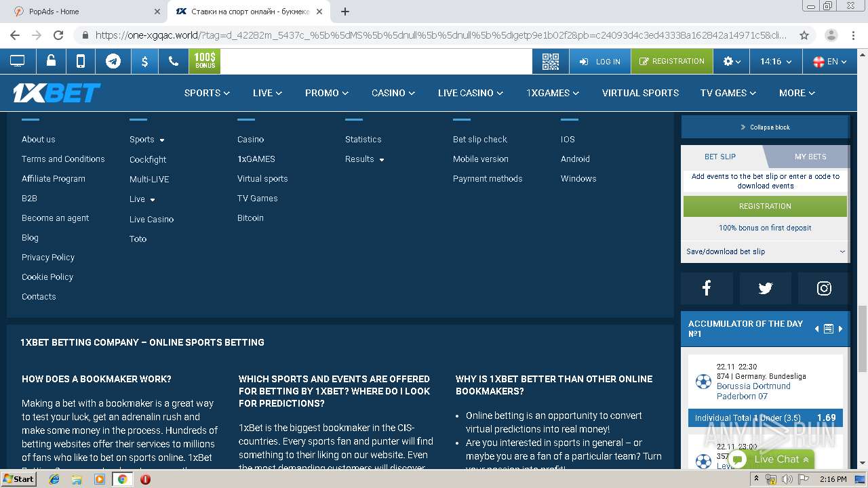Open Internet Explorer from the taskbar
This screenshot has width=868, height=488.
[54, 479]
